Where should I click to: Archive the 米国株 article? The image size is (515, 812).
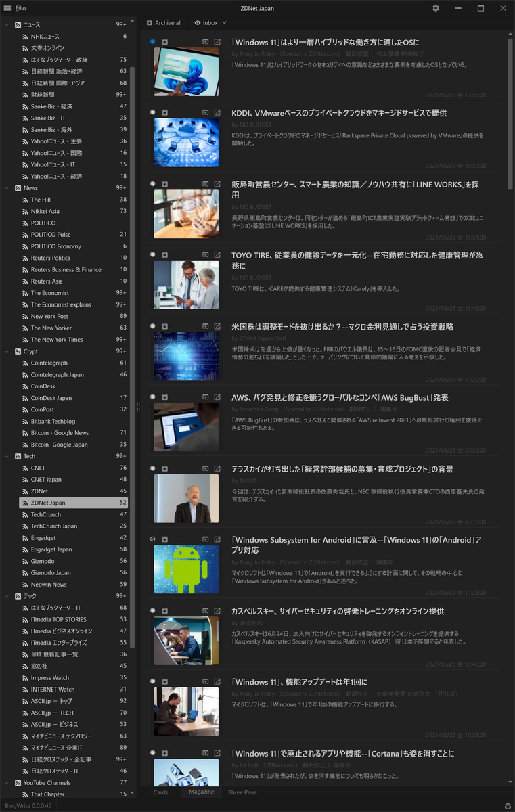click(164, 325)
